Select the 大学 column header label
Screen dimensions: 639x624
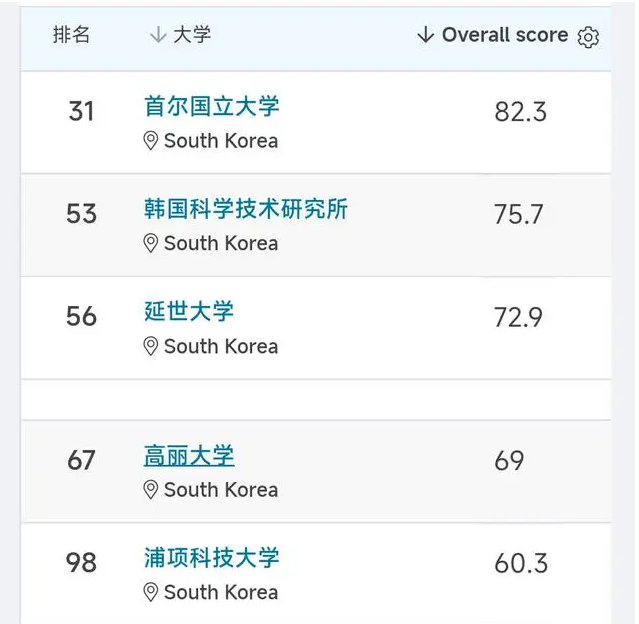[192, 35]
